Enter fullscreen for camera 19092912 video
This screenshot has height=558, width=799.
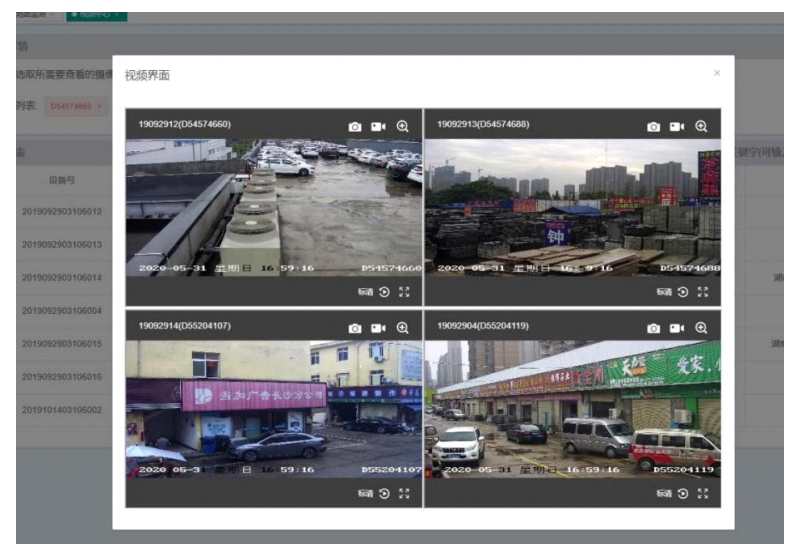pos(404,292)
